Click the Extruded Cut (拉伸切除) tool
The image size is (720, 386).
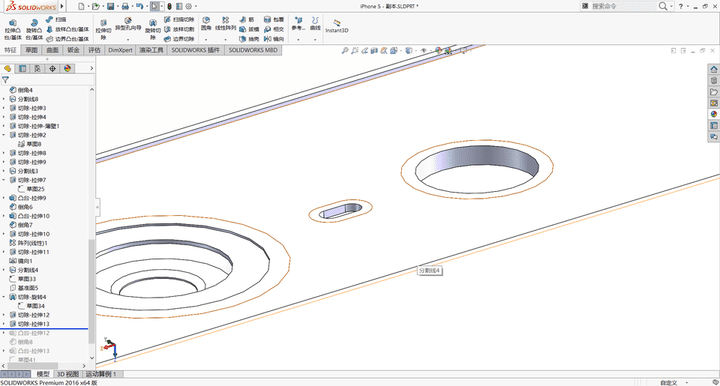(103, 30)
